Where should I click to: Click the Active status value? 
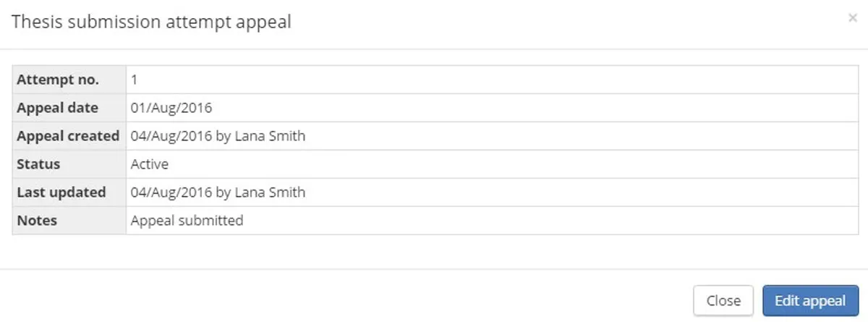click(x=150, y=164)
